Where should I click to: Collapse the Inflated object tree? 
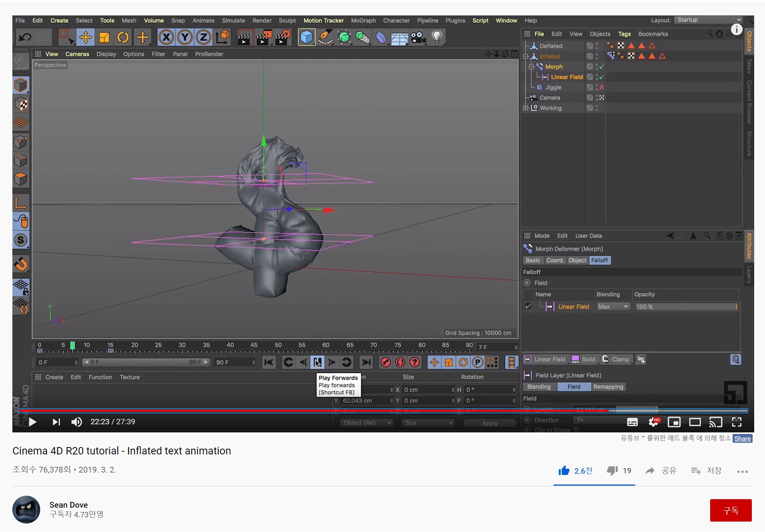point(526,56)
